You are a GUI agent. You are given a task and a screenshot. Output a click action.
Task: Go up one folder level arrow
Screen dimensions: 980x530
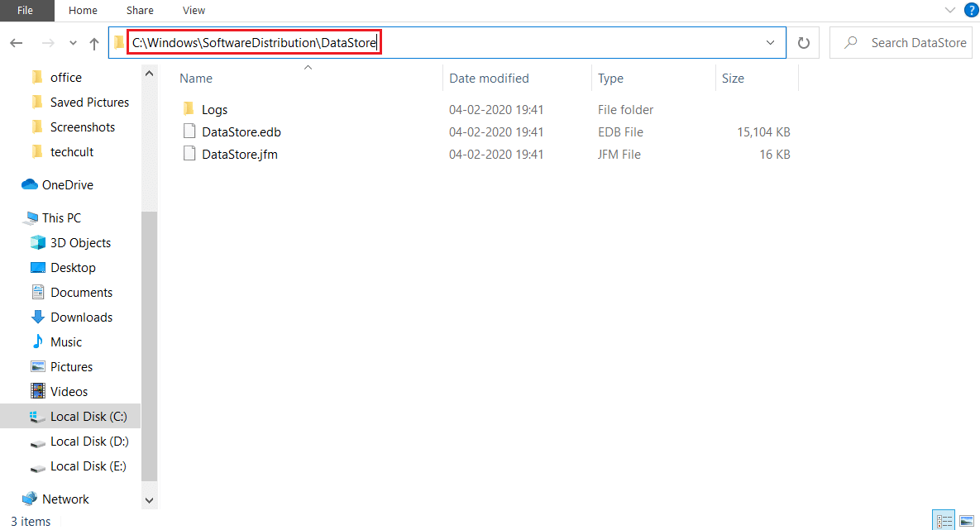pyautogui.click(x=94, y=43)
